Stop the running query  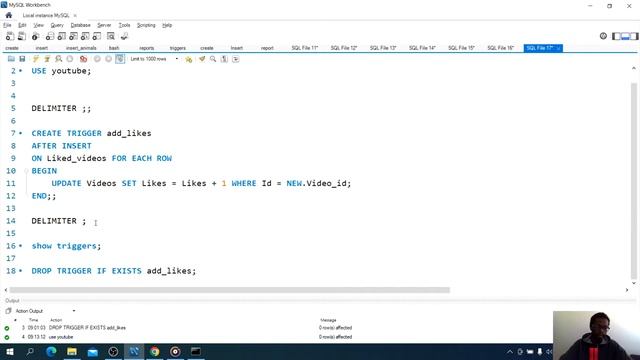(x=70, y=59)
